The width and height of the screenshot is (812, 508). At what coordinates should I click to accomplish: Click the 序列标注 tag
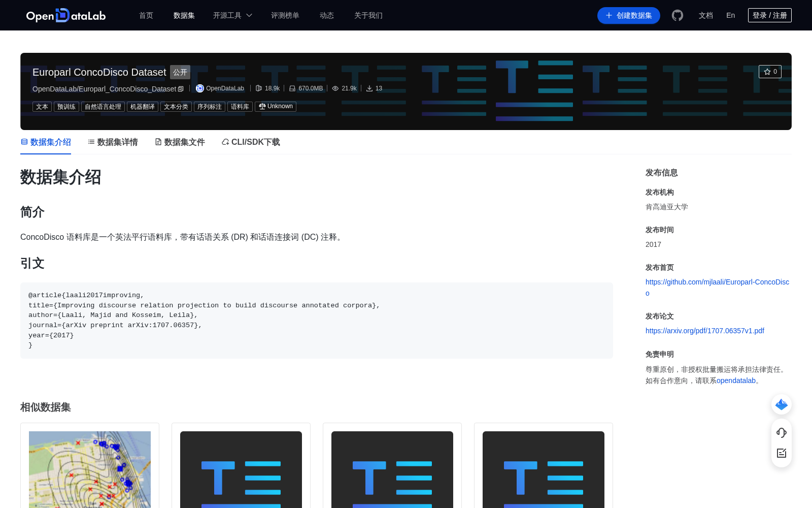(x=210, y=107)
